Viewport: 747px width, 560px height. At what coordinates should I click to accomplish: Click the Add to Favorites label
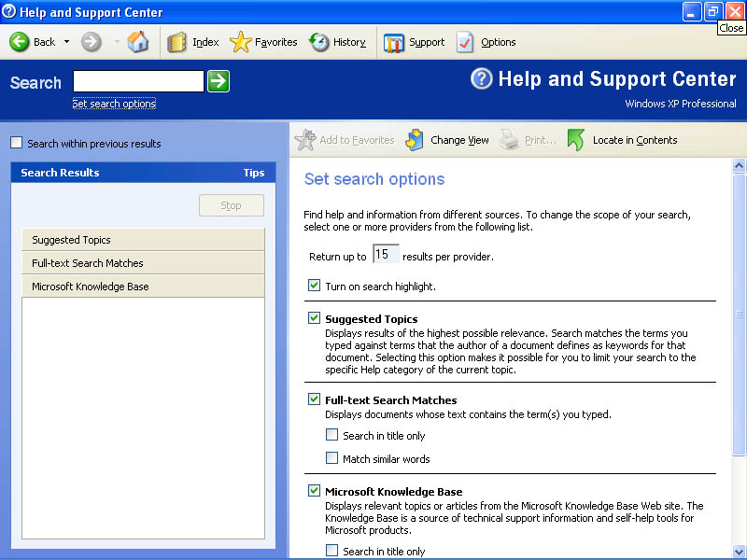[x=357, y=140]
